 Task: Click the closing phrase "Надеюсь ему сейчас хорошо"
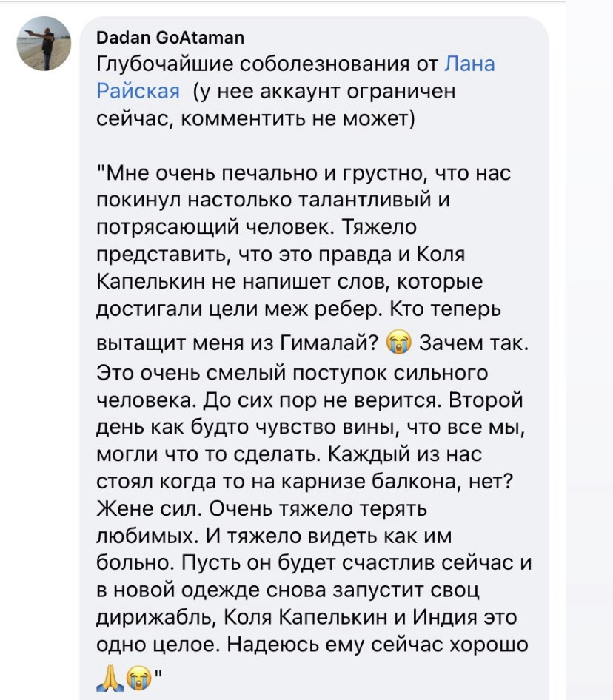click(378, 644)
